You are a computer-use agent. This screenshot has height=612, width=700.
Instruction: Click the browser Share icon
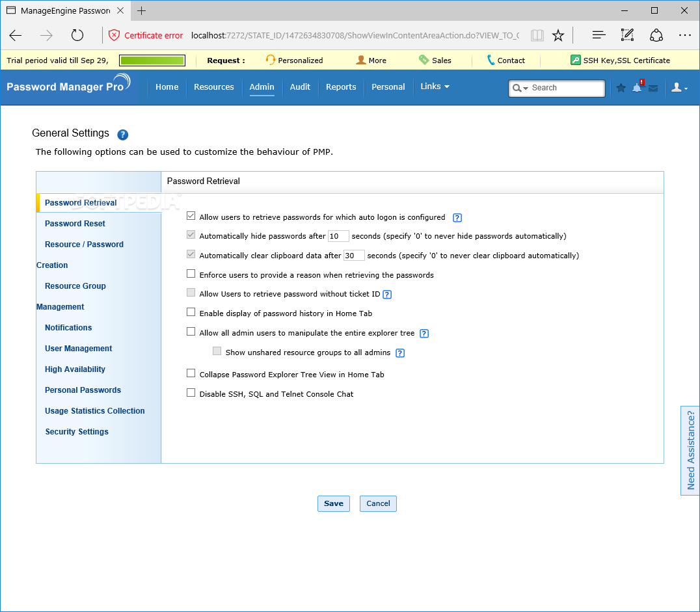coord(656,35)
